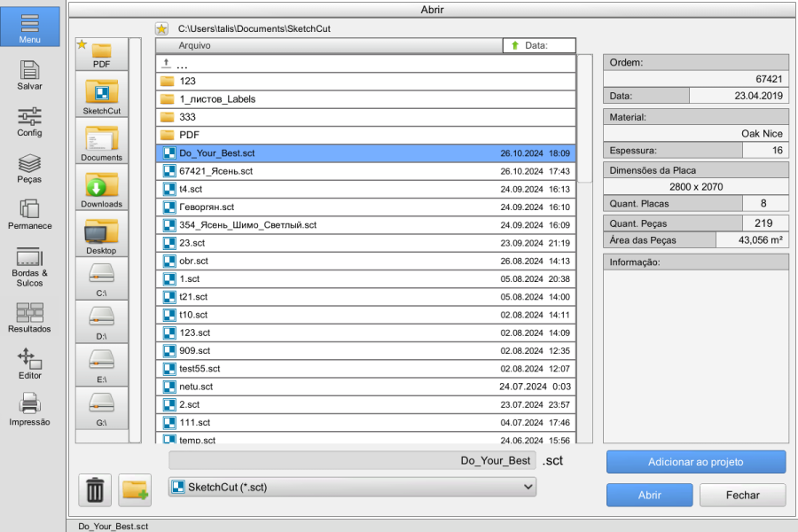Select the 67421_Ясень.sct file

tap(365, 171)
